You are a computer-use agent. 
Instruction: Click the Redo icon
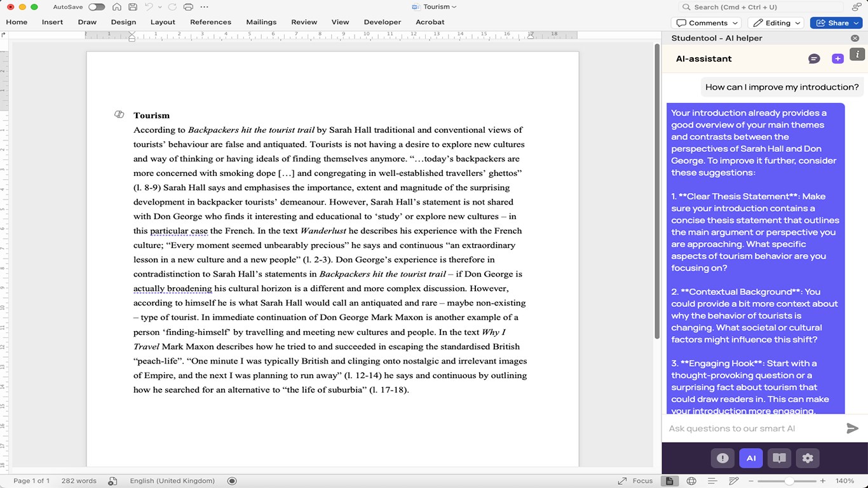pyautogui.click(x=171, y=7)
